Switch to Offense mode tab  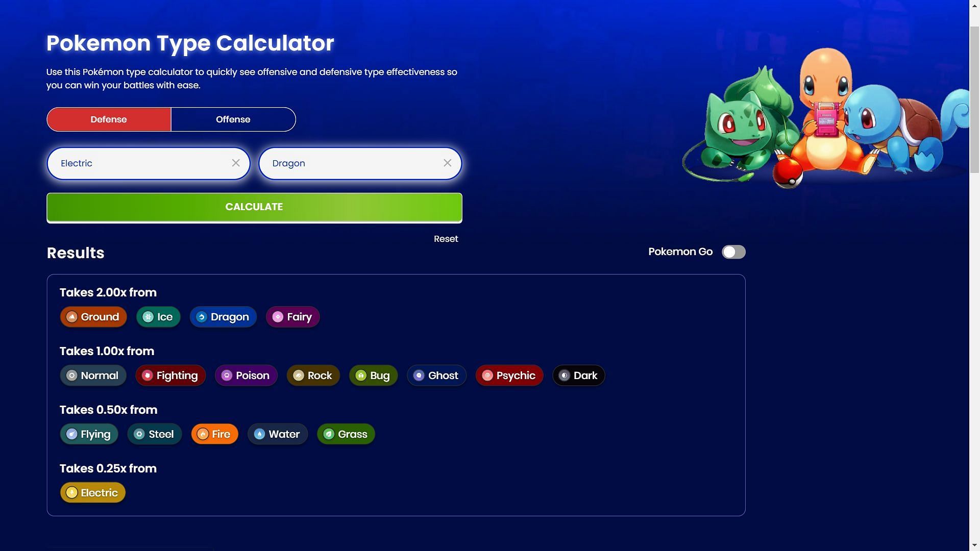coord(233,119)
